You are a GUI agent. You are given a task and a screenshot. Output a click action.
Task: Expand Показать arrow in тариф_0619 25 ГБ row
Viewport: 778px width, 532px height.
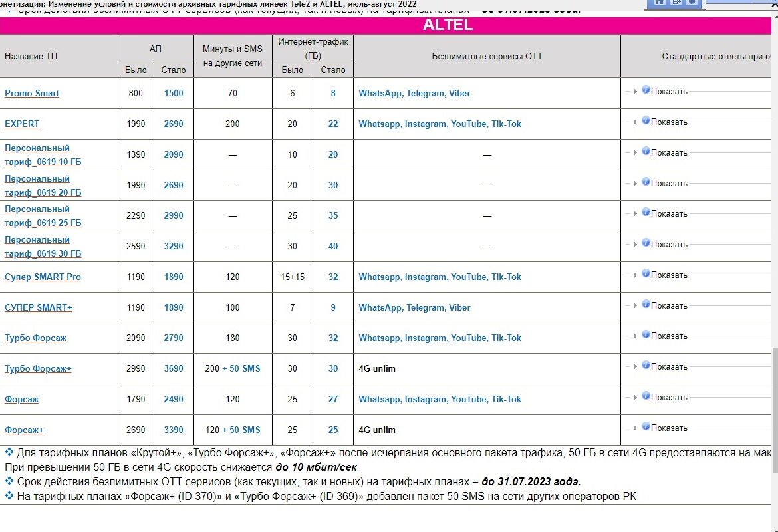tap(635, 214)
